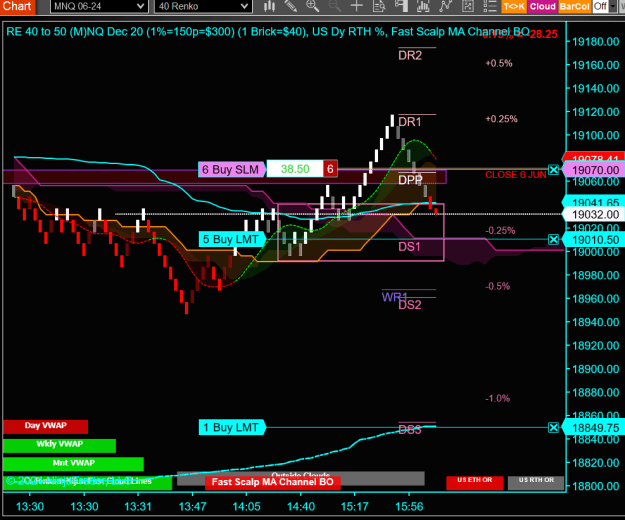Cancel the 19010.50 Buy LMT order X

[x=553, y=239]
